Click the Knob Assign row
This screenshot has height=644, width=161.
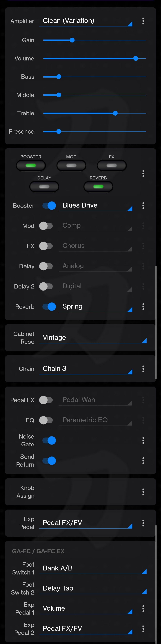pyautogui.click(x=80, y=492)
